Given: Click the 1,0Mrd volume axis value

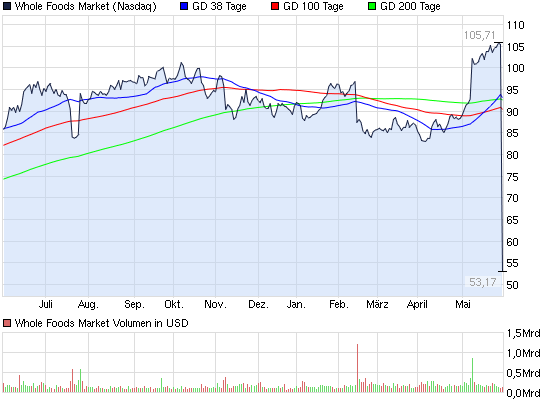Looking at the screenshot, I should pos(523,353).
